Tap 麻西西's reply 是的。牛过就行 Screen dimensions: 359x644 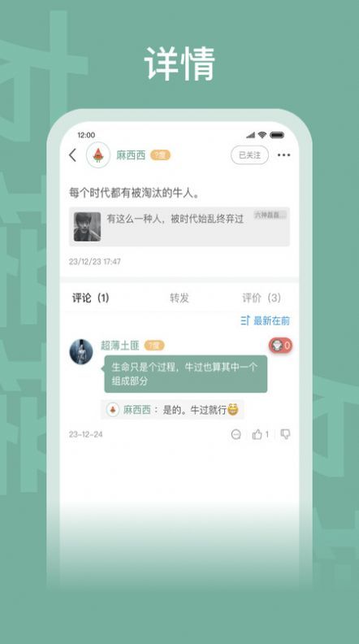point(172,410)
